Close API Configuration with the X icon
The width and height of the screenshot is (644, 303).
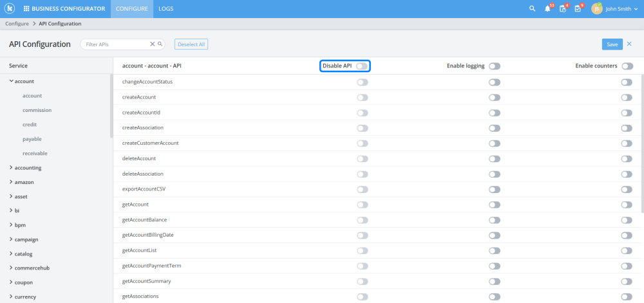pyautogui.click(x=629, y=44)
